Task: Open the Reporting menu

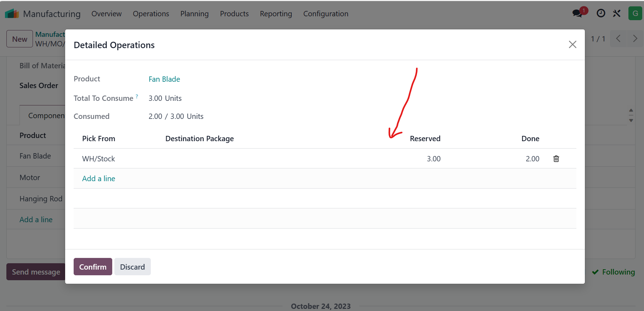Action: (276, 14)
